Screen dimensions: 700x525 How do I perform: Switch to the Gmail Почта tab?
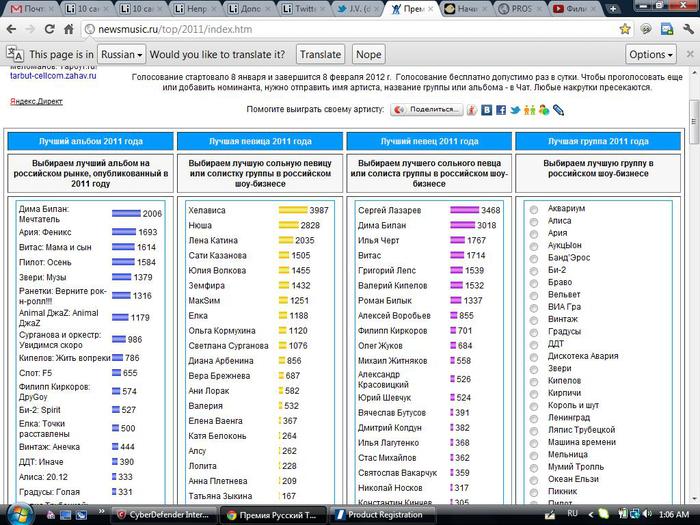coord(31,8)
